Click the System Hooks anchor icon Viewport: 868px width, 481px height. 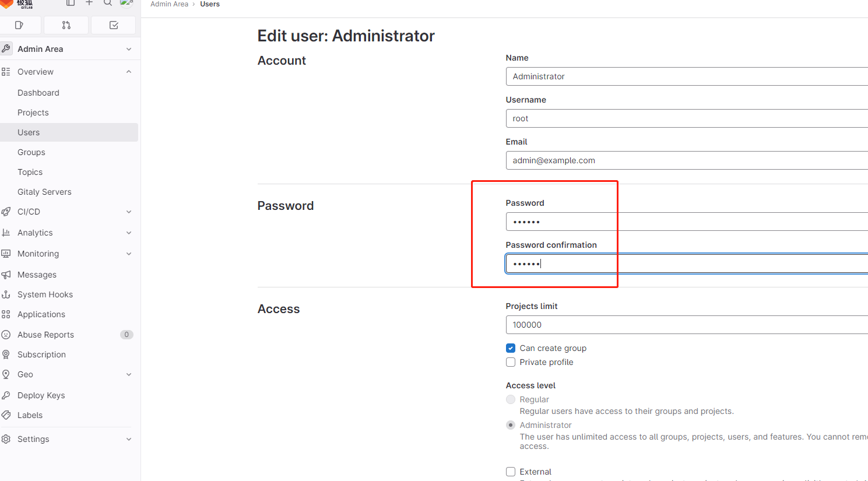6,294
